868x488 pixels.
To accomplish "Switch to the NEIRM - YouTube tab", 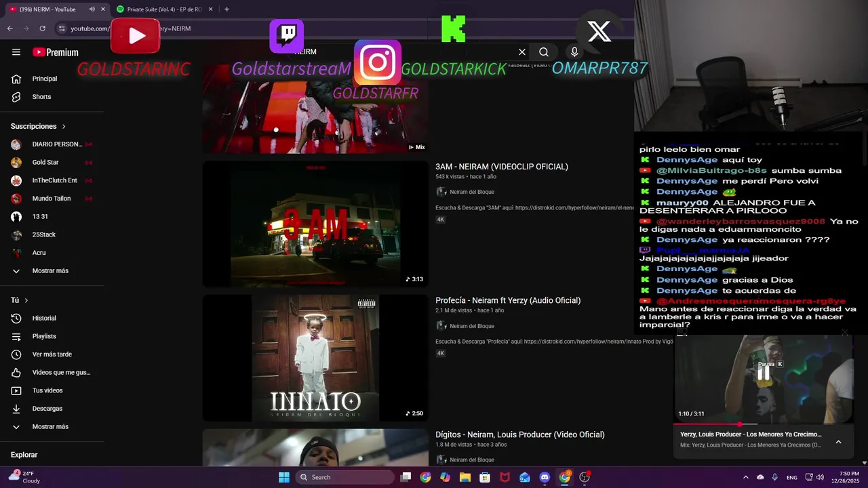I will click(56, 9).
